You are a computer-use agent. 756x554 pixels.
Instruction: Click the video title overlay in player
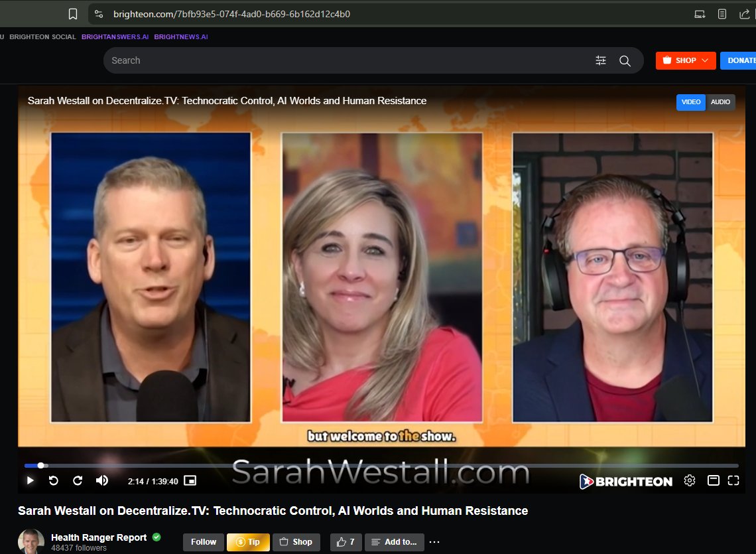tap(227, 101)
